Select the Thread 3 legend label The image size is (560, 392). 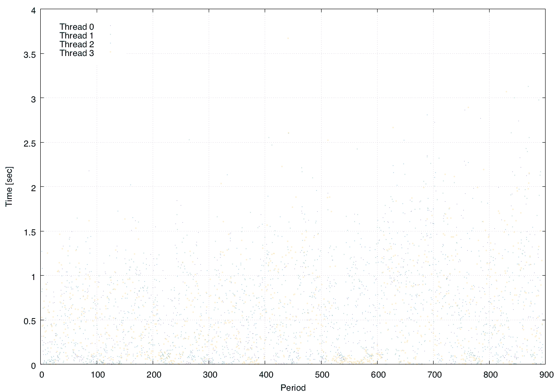pos(77,53)
